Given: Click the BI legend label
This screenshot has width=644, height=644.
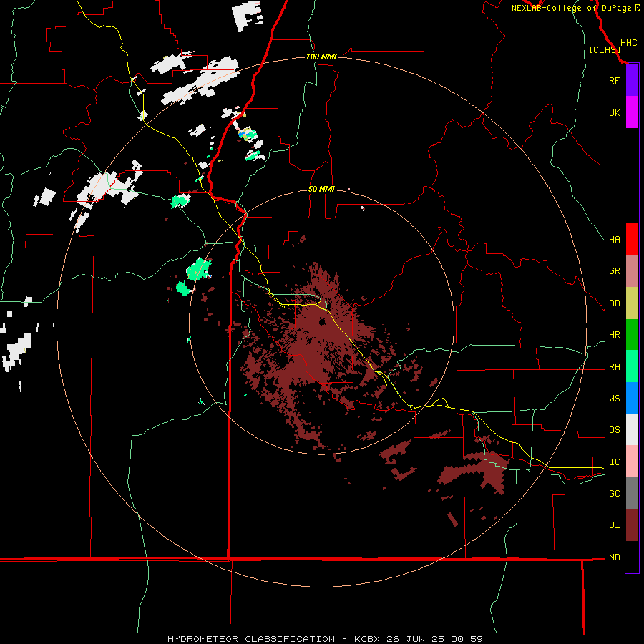Looking at the screenshot, I should pyautogui.click(x=614, y=525).
